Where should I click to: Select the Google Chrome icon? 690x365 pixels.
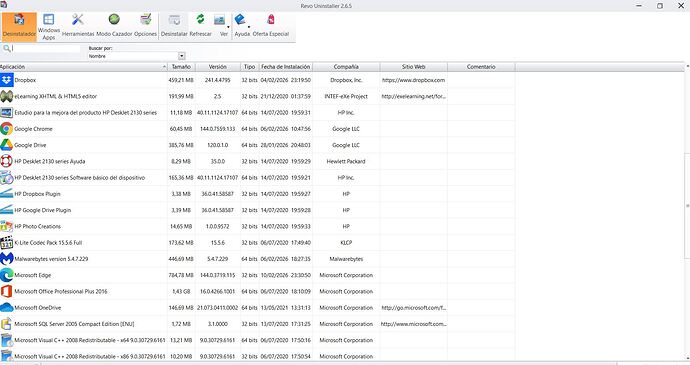click(x=7, y=129)
